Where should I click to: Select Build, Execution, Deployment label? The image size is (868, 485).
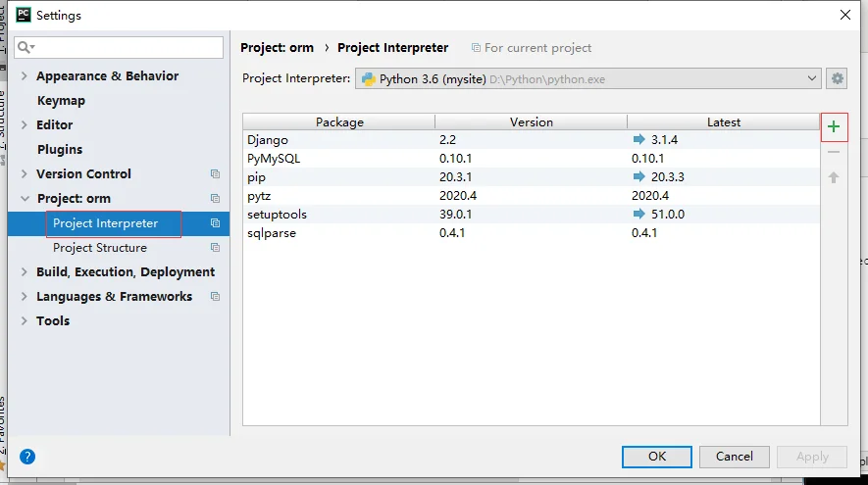click(x=126, y=272)
